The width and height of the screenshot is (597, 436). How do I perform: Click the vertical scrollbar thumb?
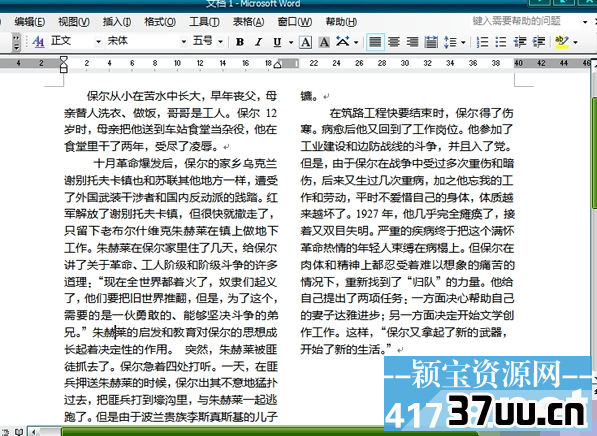[594, 152]
